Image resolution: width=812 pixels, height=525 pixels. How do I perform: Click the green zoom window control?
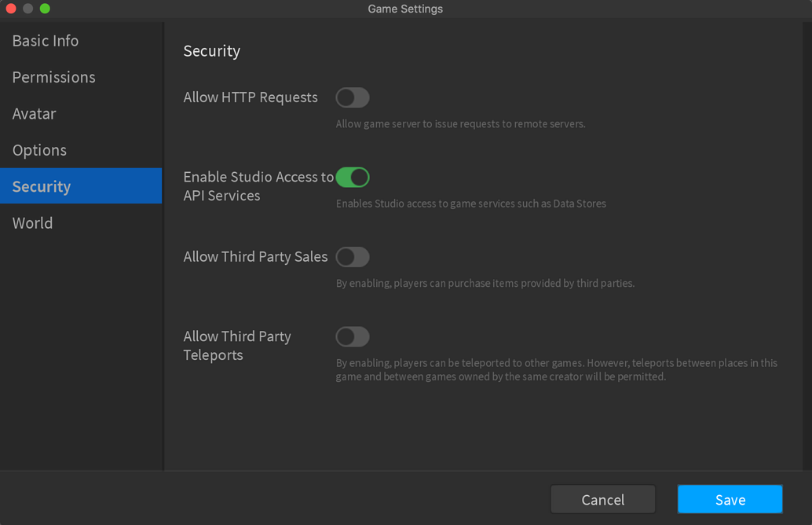pos(44,9)
